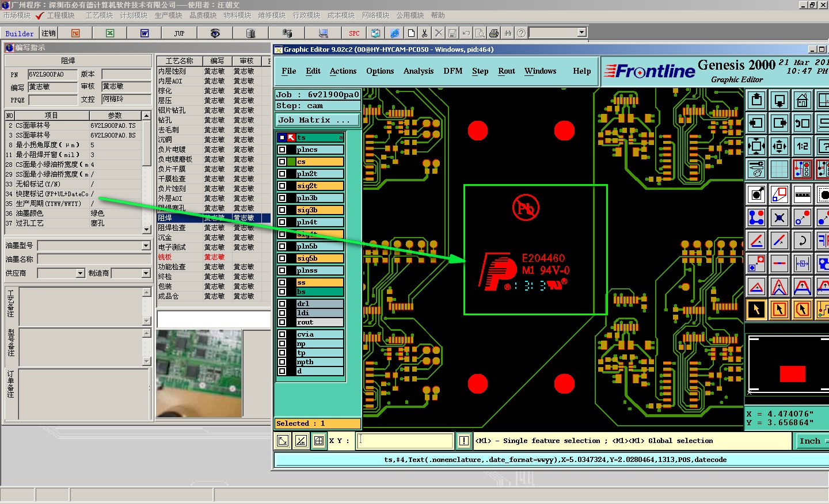Click the zoom-out shrink icon

click(779, 146)
